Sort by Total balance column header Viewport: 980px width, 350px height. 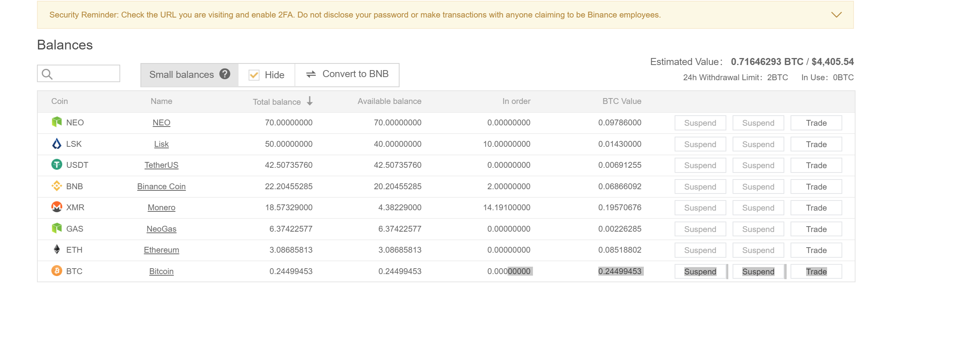(283, 102)
